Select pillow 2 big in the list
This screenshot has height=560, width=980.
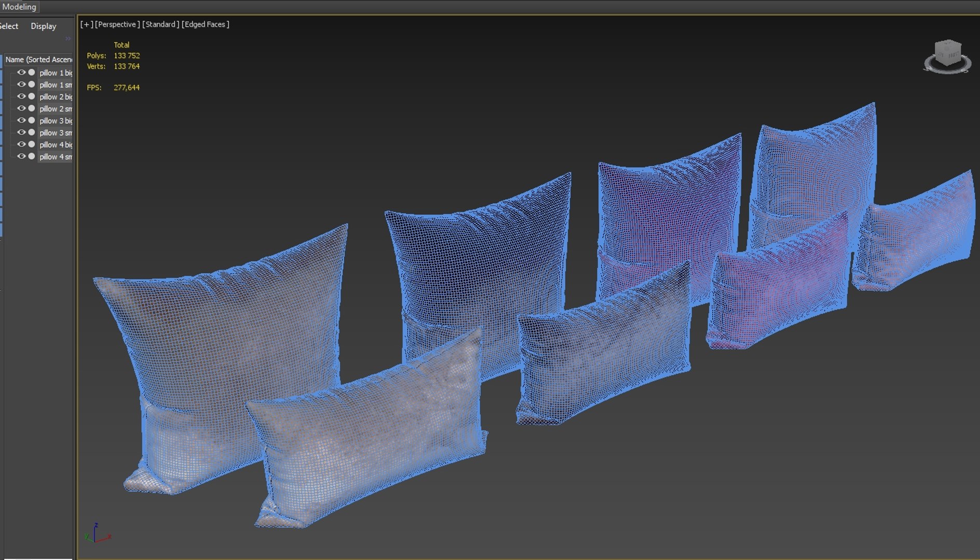click(x=56, y=96)
